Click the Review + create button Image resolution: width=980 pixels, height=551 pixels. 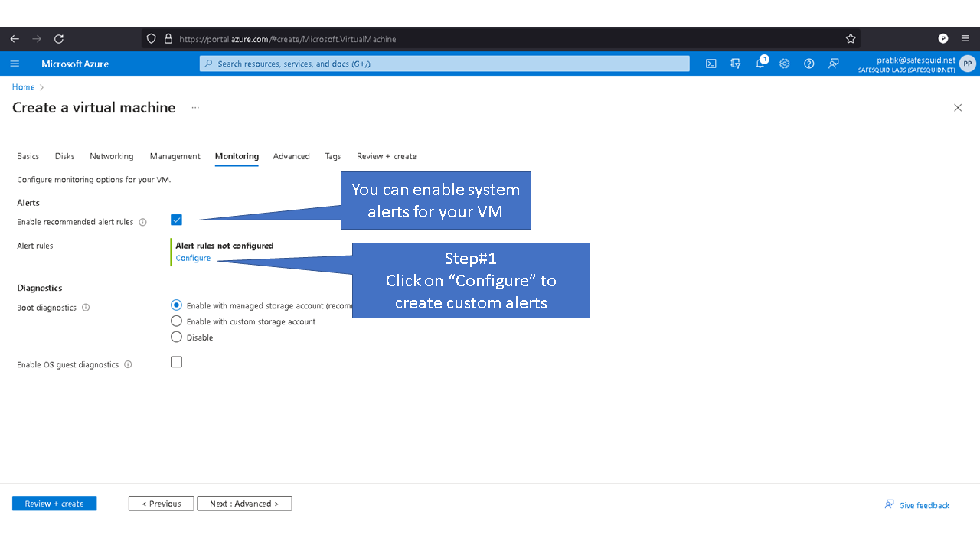pos(54,504)
